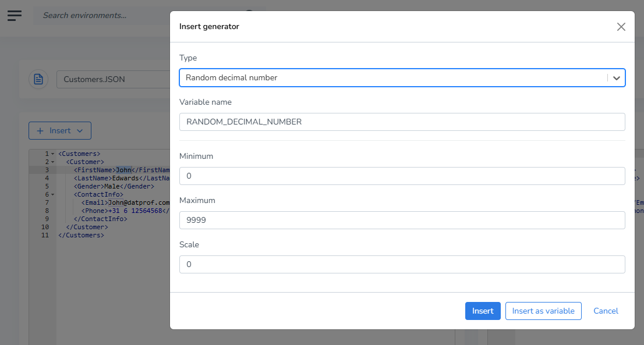
Task: Expand the Insert button chevron
Action: click(x=80, y=131)
